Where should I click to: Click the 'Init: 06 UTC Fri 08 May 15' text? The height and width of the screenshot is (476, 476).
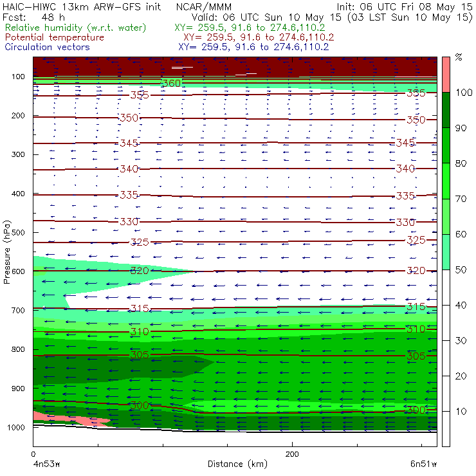[405, 7]
